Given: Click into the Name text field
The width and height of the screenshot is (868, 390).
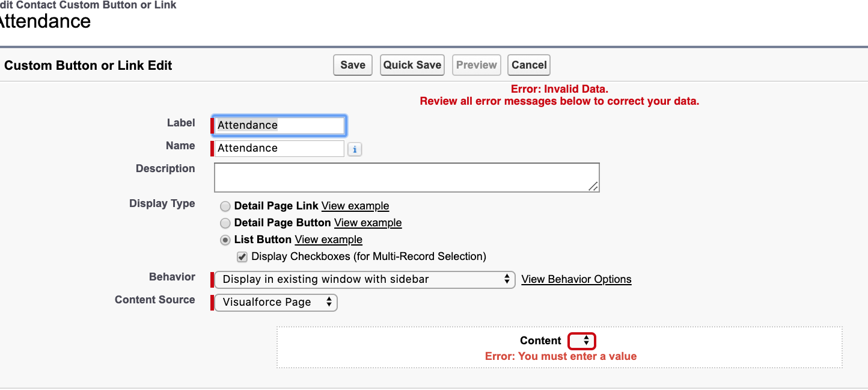Looking at the screenshot, I should 280,148.
